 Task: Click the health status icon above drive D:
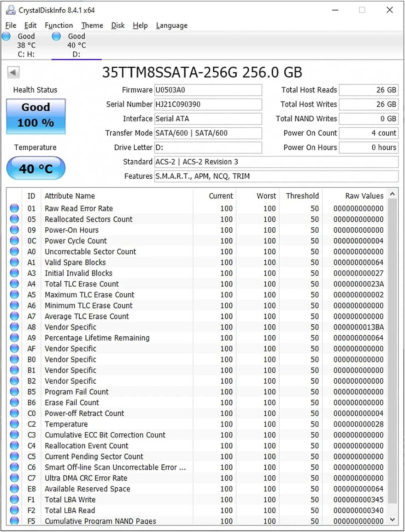pyautogui.click(x=56, y=36)
